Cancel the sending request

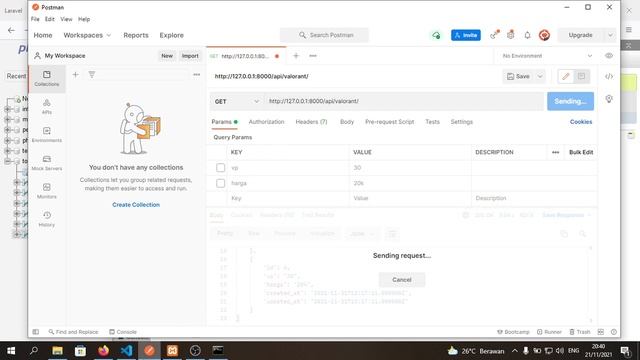pyautogui.click(x=402, y=280)
